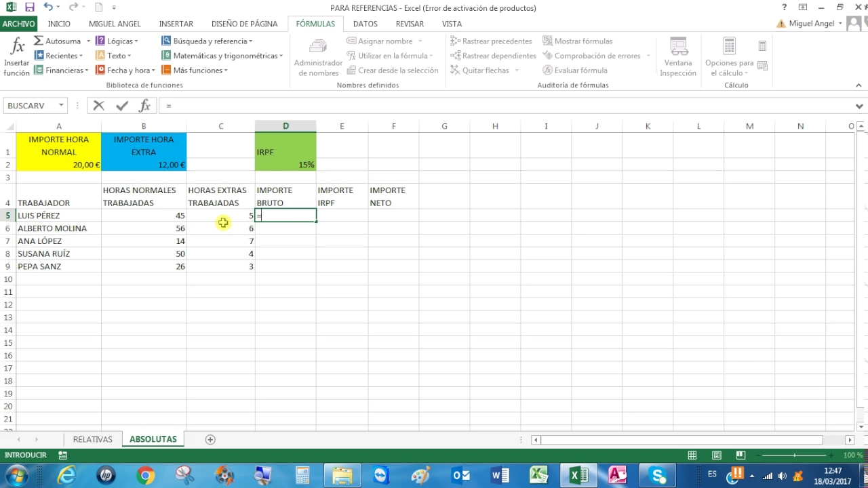The image size is (868, 488).
Task: Open Ventana Inspección
Action: tap(678, 57)
